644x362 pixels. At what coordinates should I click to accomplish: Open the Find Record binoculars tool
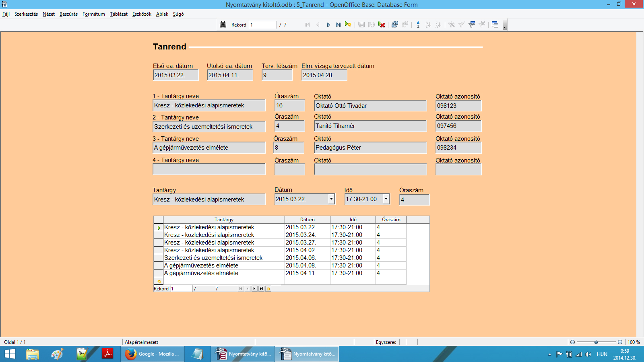223,25
